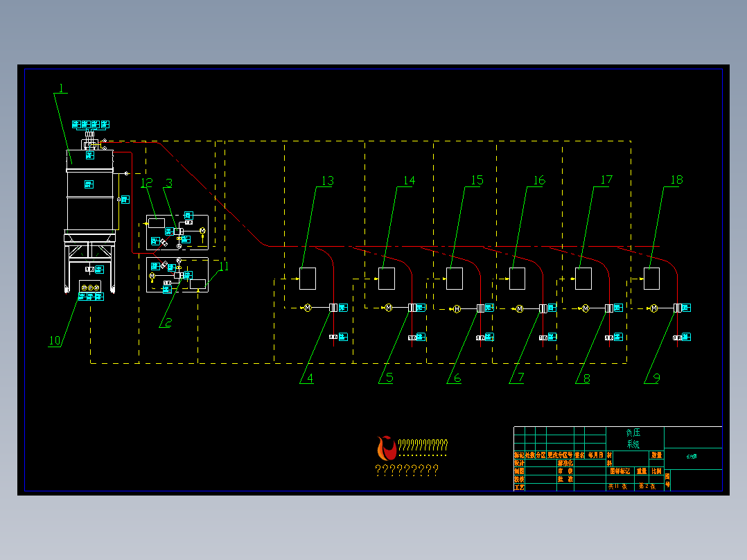Click motor M symbol beside valve 7
The image size is (747, 560).
click(x=520, y=309)
